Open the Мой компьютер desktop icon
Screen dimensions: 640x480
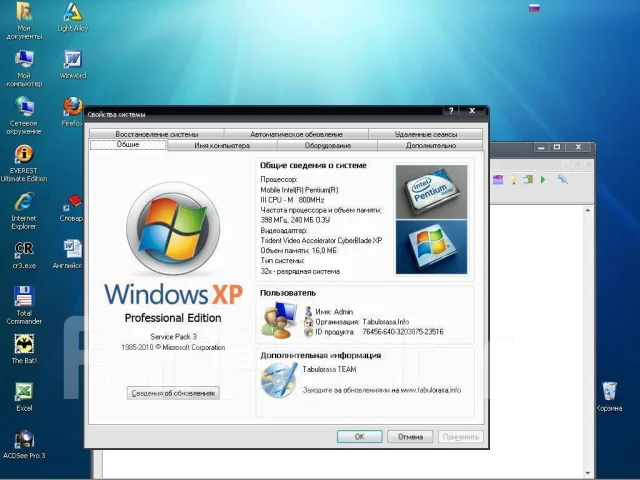coord(24,68)
